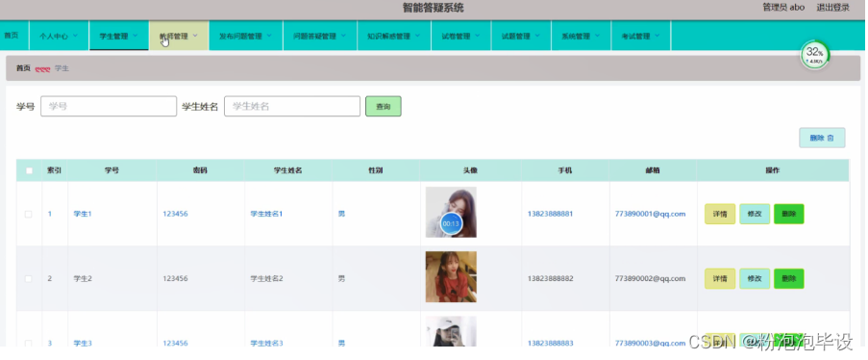Check the checkbox for row 学生1

click(x=29, y=214)
